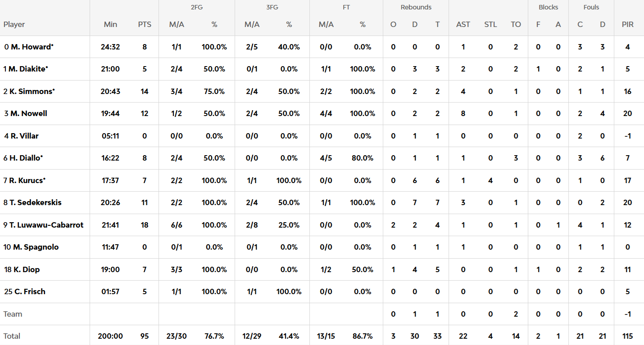
Task: Click the STL column header
Action: click(x=490, y=24)
